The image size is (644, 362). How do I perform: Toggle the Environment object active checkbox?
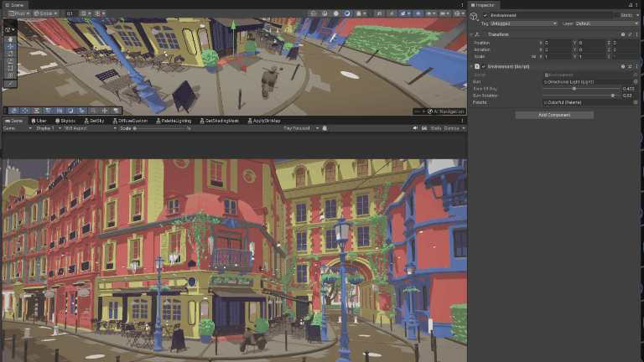tap(485, 15)
